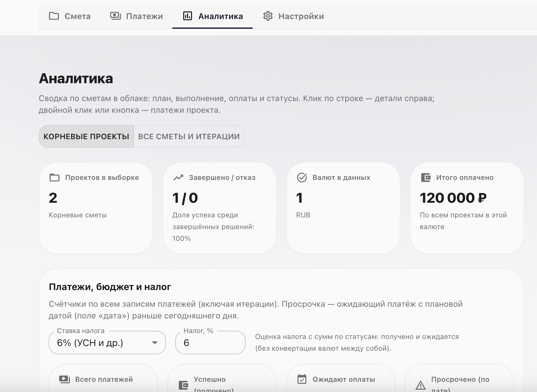Click the wallet icon beside Успешно
Image resolution: width=537 pixels, height=392 pixels.
point(183,385)
